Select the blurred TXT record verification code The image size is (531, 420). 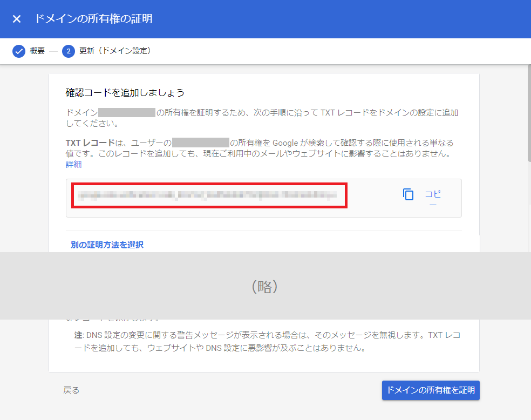click(x=209, y=195)
